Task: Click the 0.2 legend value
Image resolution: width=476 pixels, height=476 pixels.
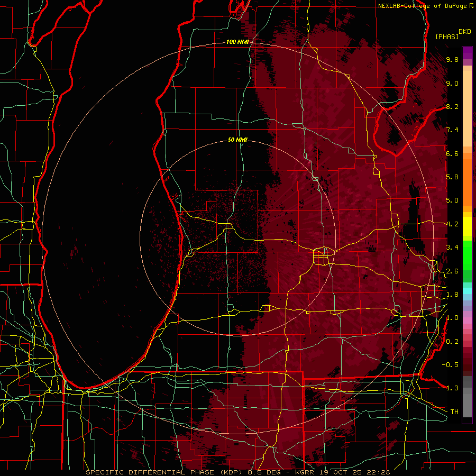Action: 452,342
